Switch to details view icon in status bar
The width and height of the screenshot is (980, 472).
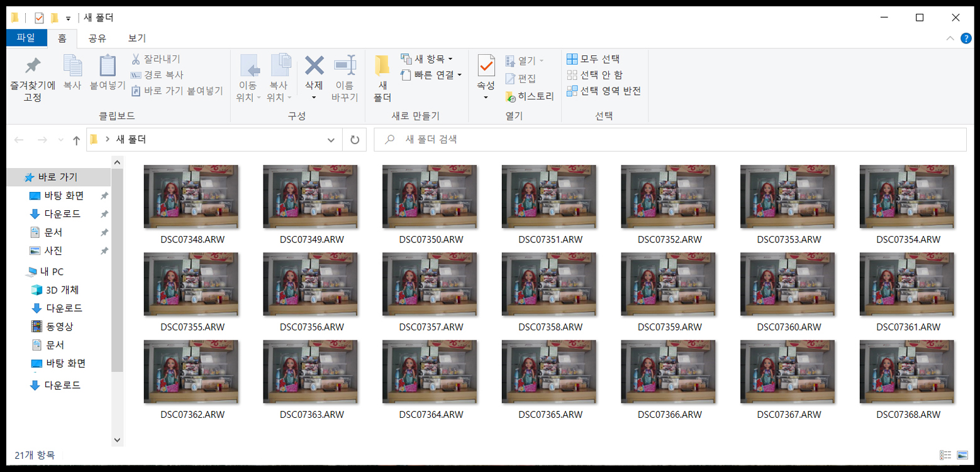point(945,454)
